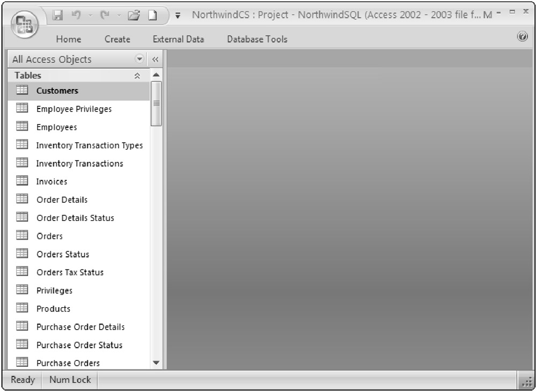Image resolution: width=537 pixels, height=392 pixels.
Task: Open the All Access Objects dropdown arrow
Action: (x=140, y=59)
